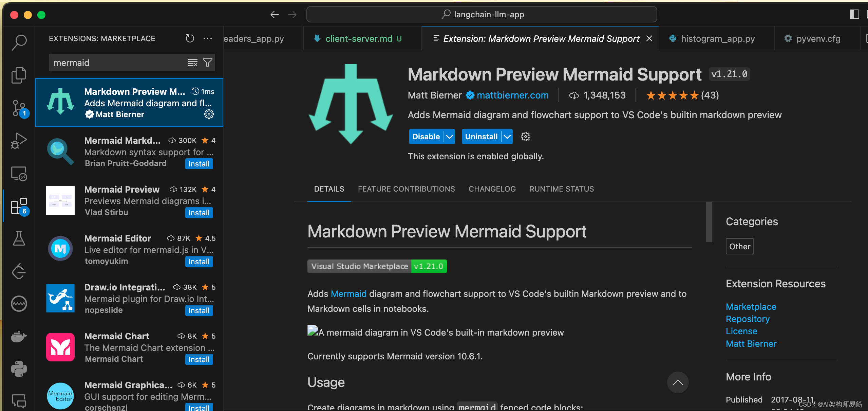Image resolution: width=868 pixels, height=411 pixels.
Task: Click the five-star rating (43)
Action: coord(682,95)
